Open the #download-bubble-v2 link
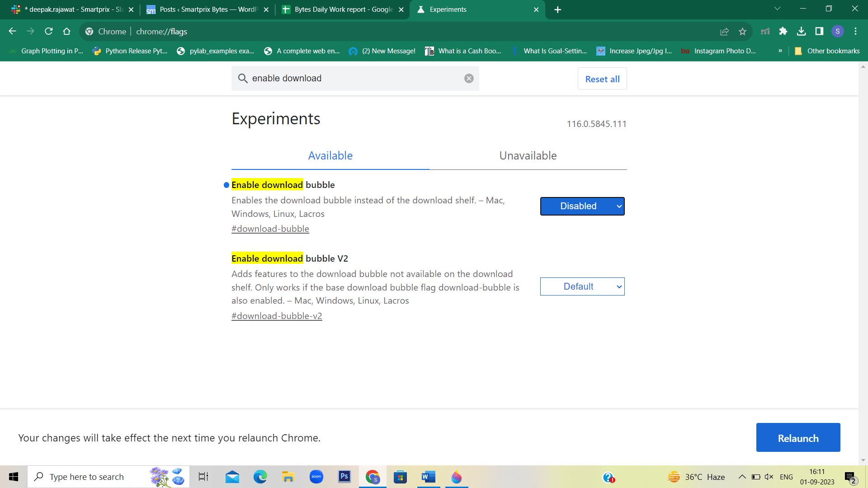Screen dimensions: 868x488 tap(277, 315)
